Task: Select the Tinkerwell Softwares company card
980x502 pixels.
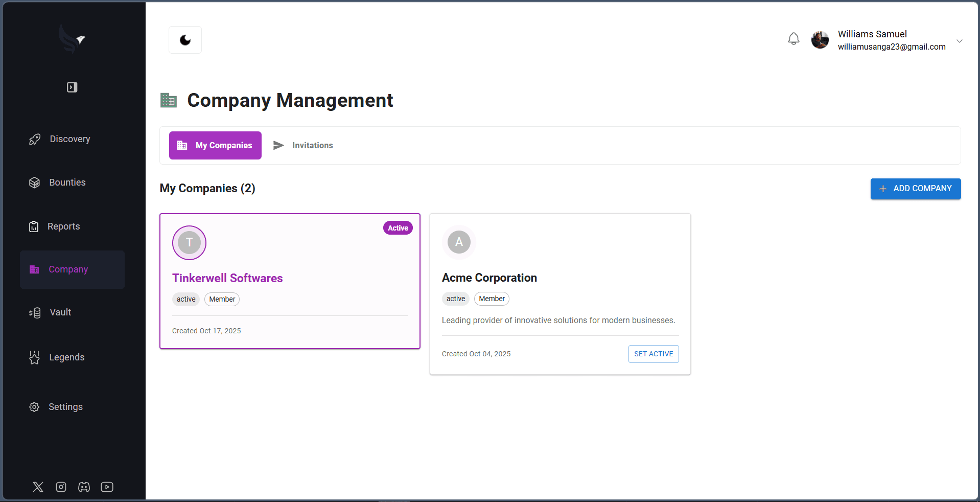Action: 290,281
